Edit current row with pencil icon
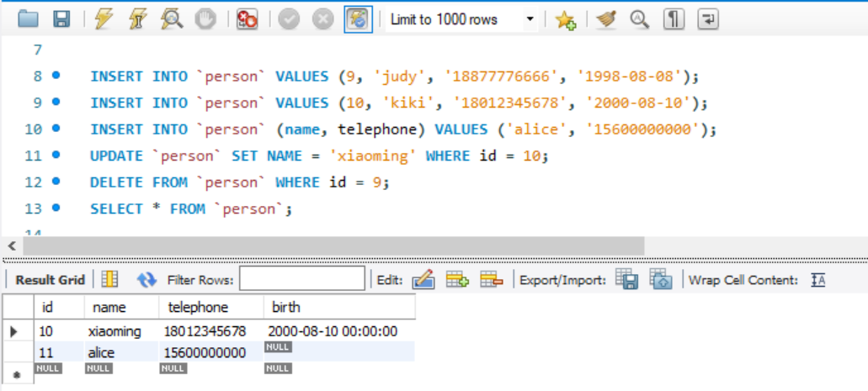 tap(423, 279)
